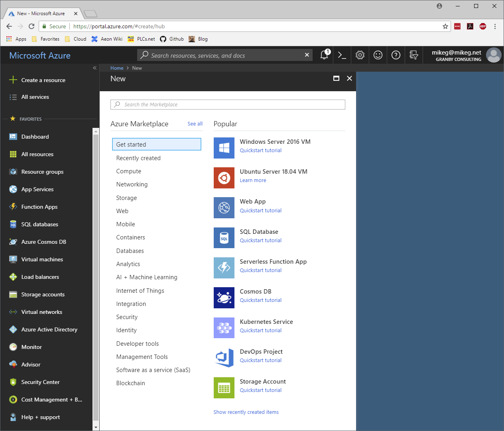Open portal settings gear icon
This screenshot has height=431, width=504.
pyautogui.click(x=360, y=55)
